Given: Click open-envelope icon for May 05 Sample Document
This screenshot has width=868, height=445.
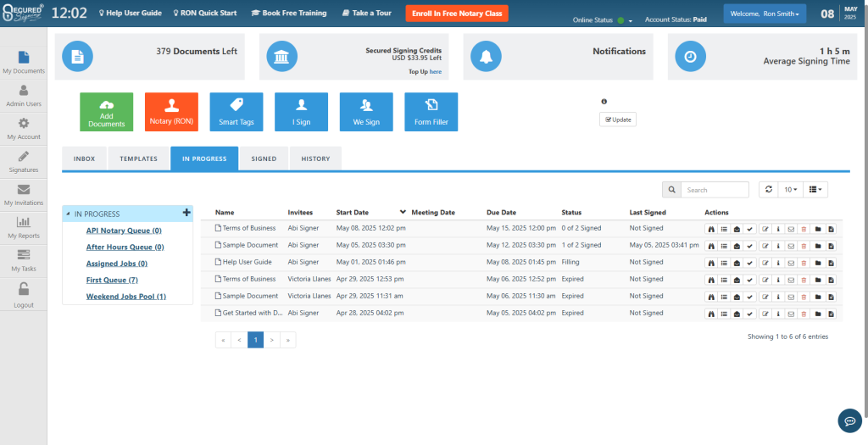Looking at the screenshot, I should (x=737, y=245).
